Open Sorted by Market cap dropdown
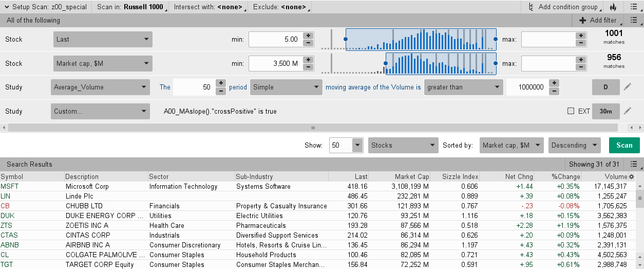The image size is (644, 269). (x=511, y=145)
